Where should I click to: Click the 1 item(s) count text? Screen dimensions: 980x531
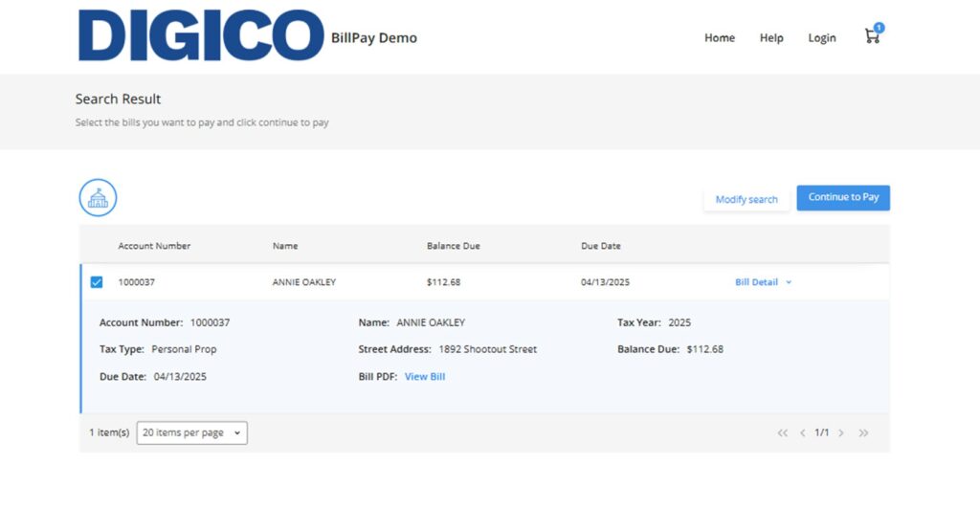pos(109,432)
